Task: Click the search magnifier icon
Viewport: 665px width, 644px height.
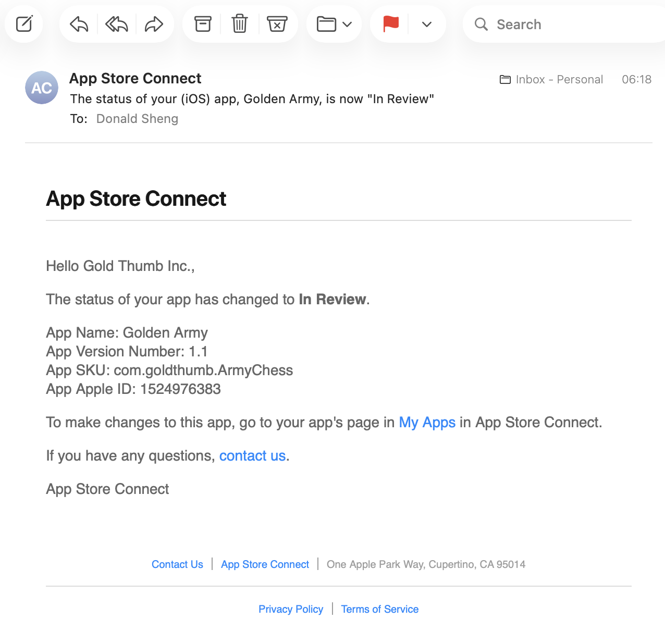Action: point(481,24)
